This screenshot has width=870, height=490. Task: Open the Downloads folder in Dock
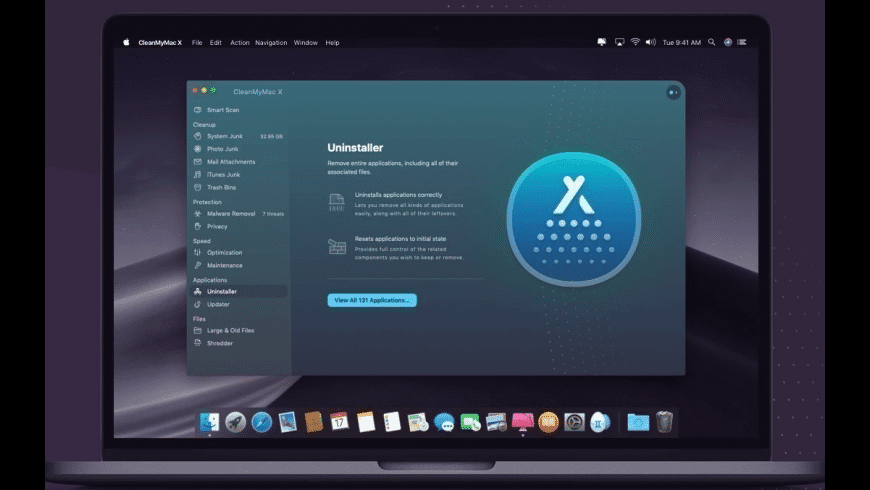coord(638,423)
